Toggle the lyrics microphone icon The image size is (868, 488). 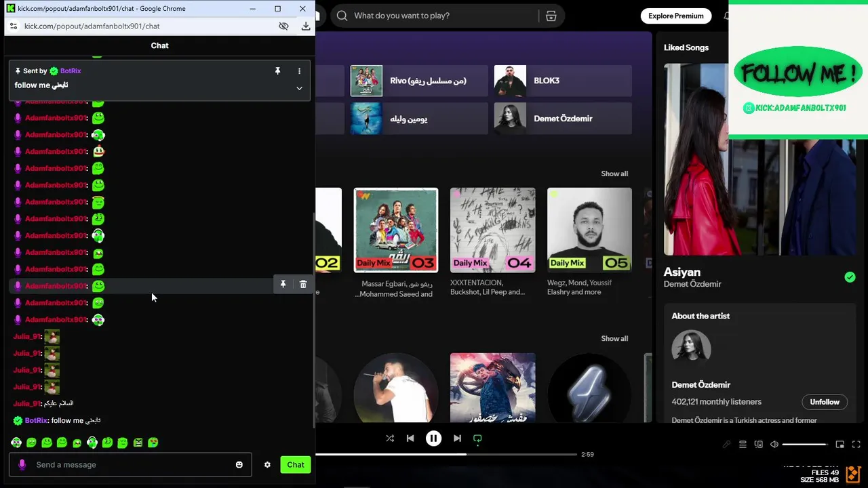pyautogui.click(x=727, y=445)
